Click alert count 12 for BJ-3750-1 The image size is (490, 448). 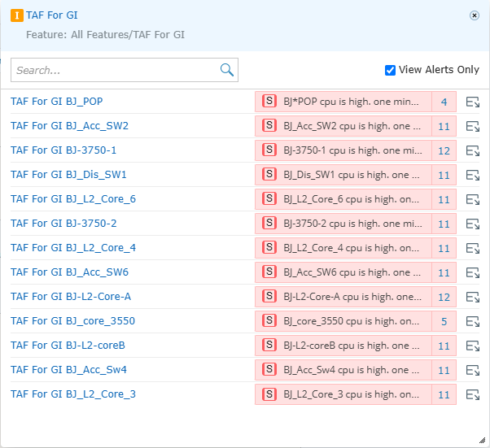(444, 150)
